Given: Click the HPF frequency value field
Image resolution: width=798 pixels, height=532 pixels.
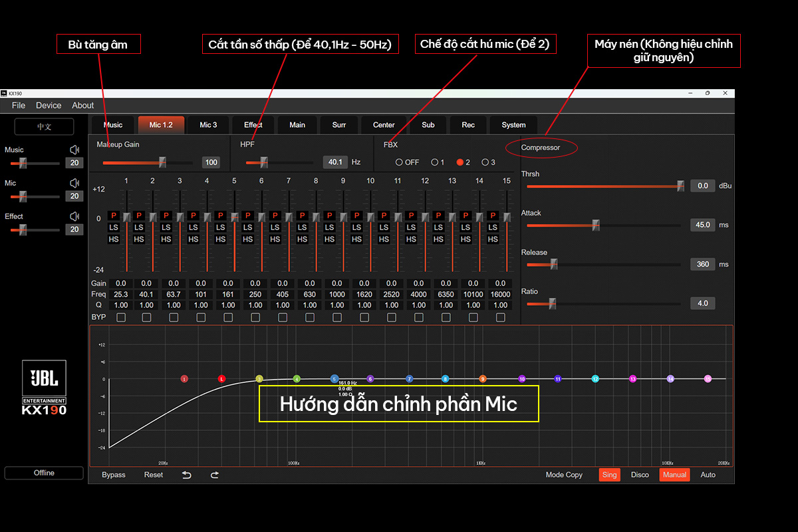Looking at the screenshot, I should coord(335,162).
